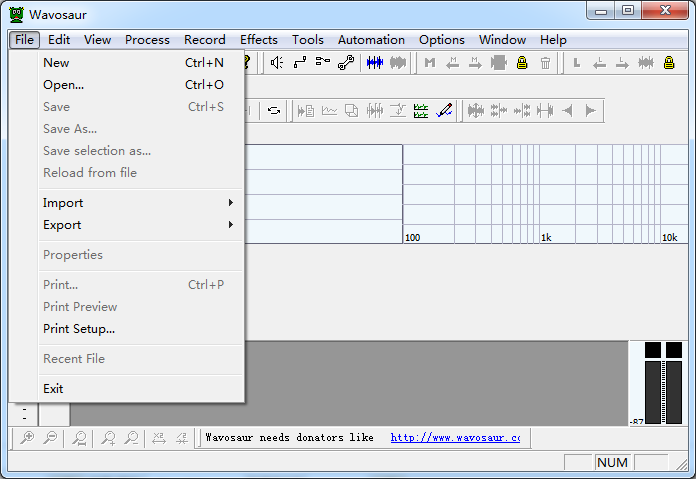Click the zoom out magnifier icon
The width and height of the screenshot is (696, 479).
click(50, 438)
